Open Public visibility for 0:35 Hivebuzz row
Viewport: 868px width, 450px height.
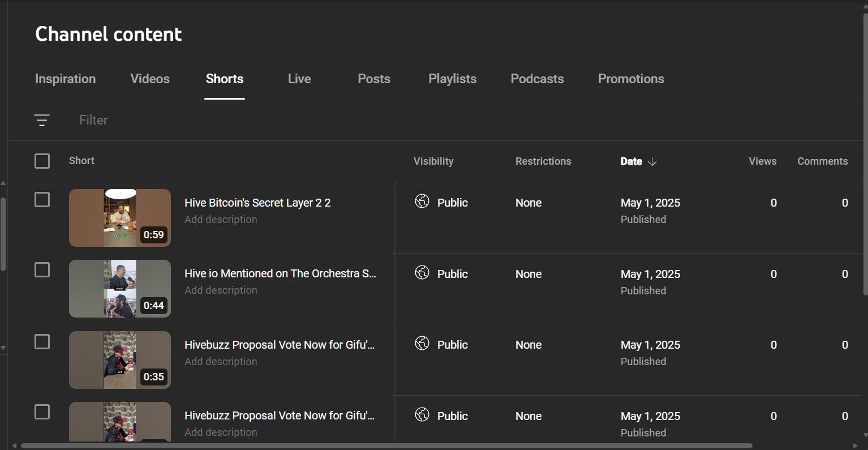(453, 345)
